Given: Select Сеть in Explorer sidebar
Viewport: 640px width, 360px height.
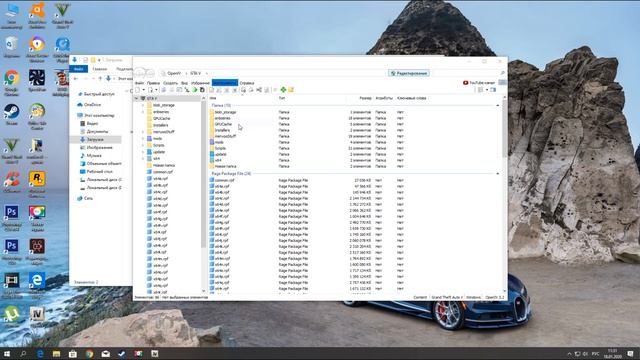Looking at the screenshot, I should pyautogui.click(x=85, y=198).
